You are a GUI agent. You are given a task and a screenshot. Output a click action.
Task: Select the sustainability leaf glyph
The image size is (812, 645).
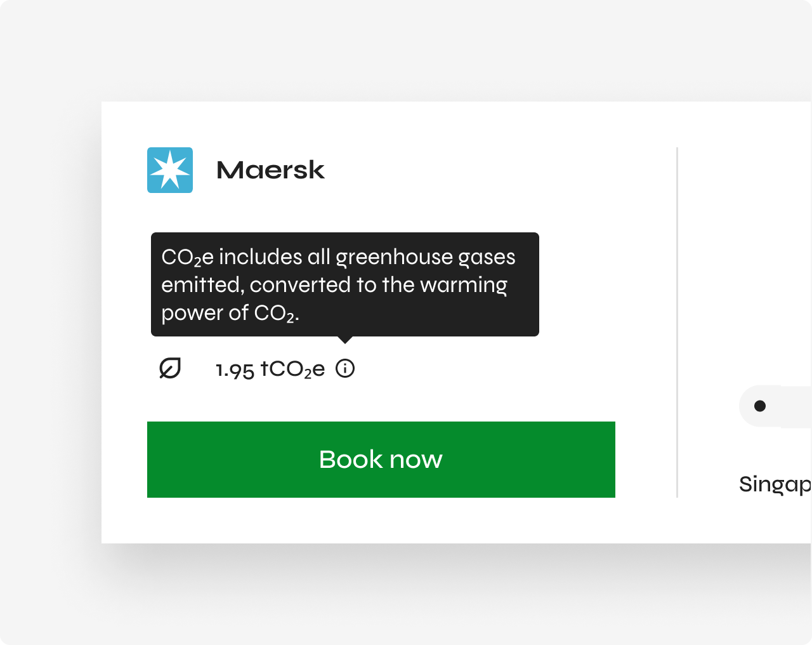tap(169, 368)
